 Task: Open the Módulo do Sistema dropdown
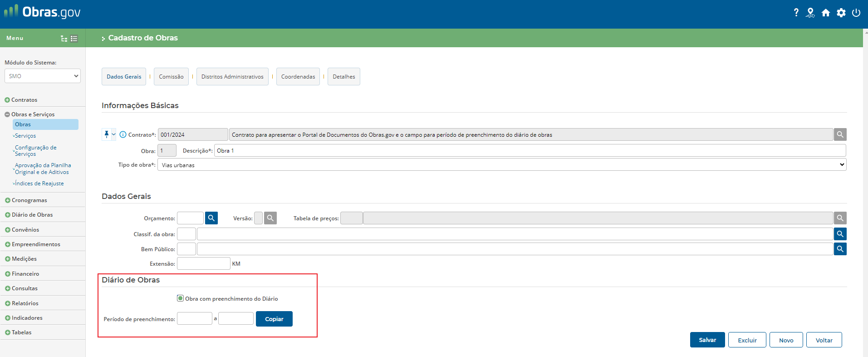43,76
